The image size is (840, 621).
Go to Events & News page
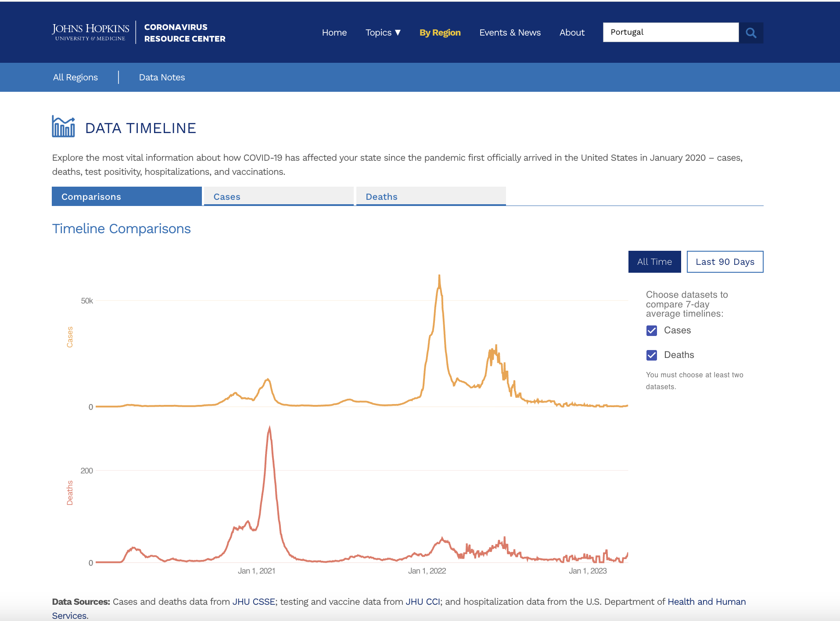[x=510, y=32]
